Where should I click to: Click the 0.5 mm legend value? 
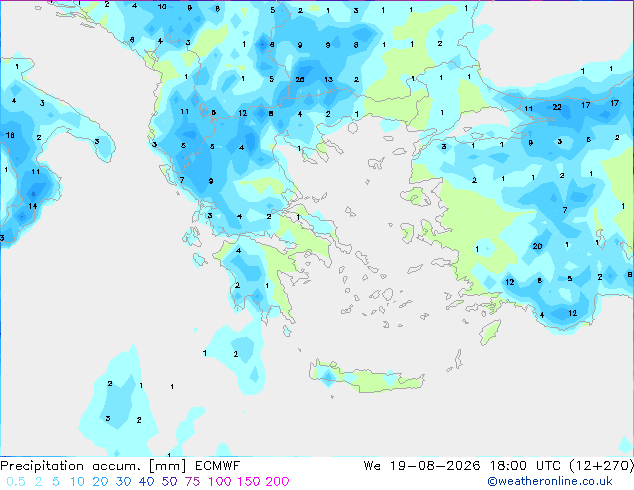(x=16, y=482)
